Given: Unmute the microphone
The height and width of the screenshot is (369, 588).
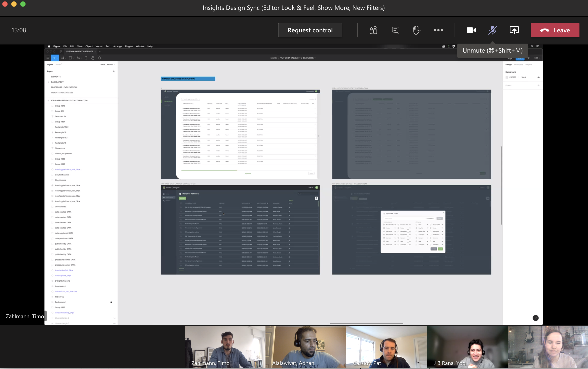Looking at the screenshot, I should [492, 30].
